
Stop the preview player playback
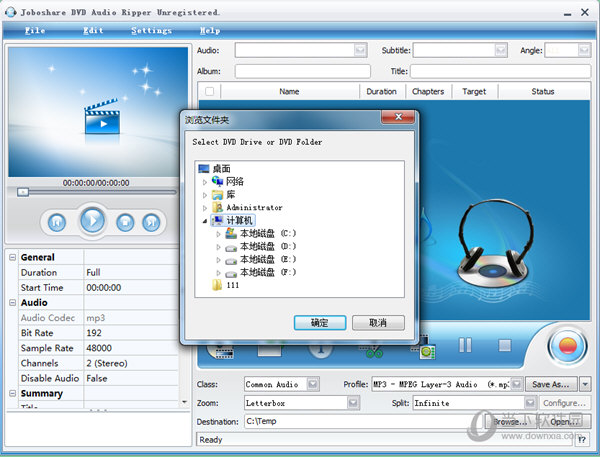coord(125,222)
